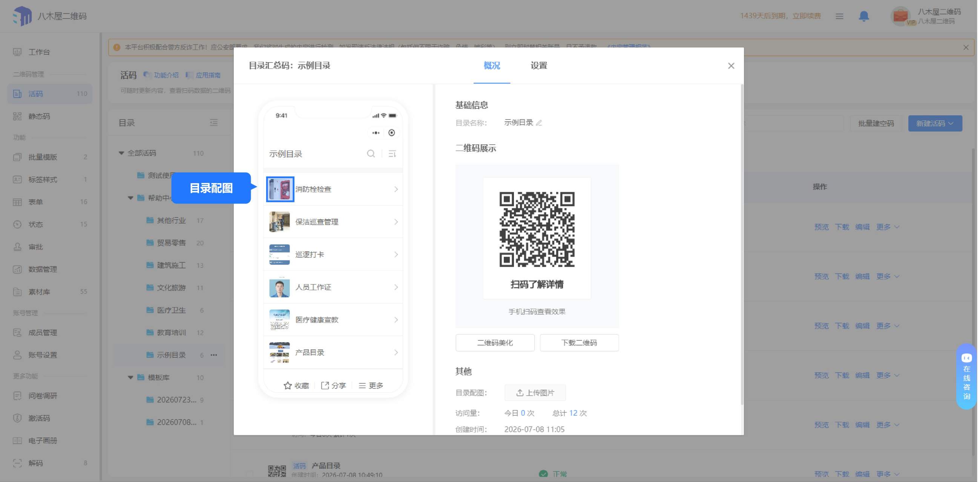This screenshot has height=482, width=980.
Task: Dismiss the anti-fraud notice banner
Action: [x=966, y=47]
